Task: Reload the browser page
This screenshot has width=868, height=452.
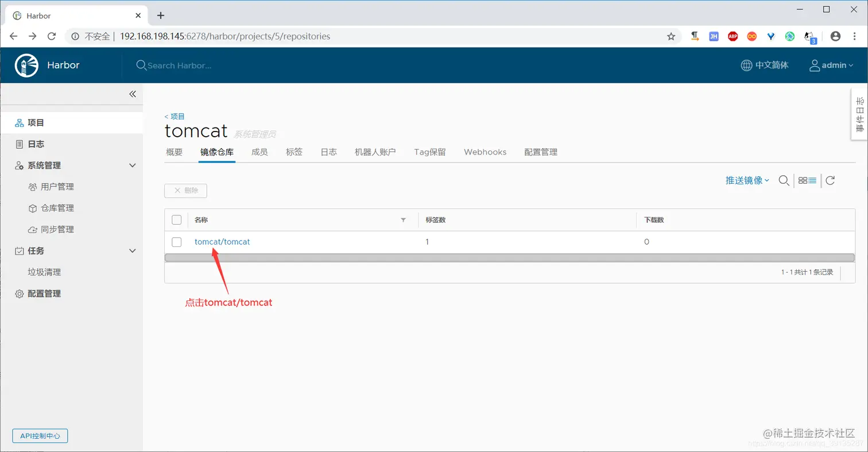Action: point(52,36)
